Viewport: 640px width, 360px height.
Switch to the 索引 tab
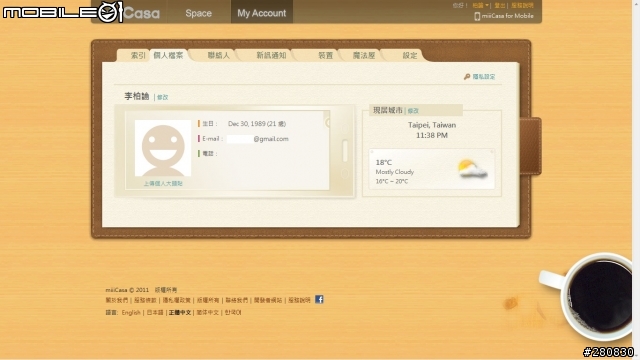coord(138,55)
